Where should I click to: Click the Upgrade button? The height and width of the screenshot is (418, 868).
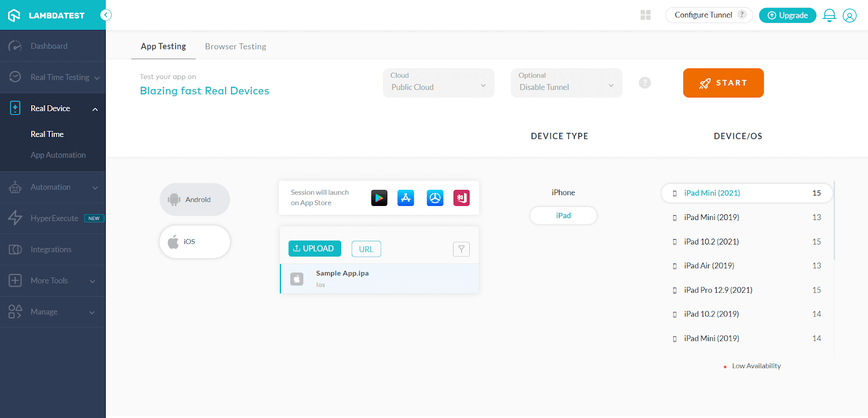coord(788,15)
